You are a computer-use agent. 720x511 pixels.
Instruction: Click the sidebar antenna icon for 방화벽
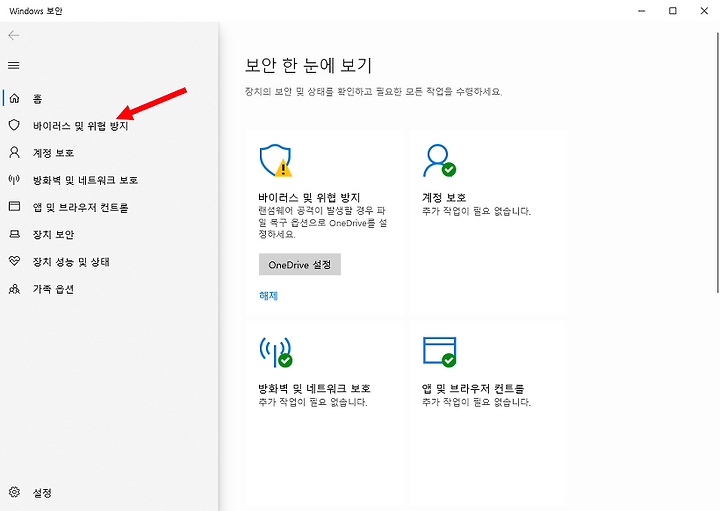click(x=14, y=179)
